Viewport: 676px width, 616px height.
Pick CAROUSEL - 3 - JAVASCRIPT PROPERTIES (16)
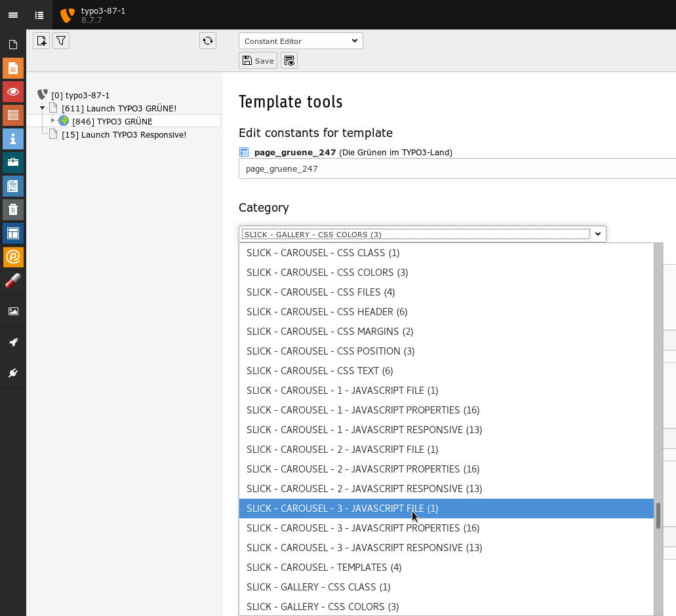[447, 528]
